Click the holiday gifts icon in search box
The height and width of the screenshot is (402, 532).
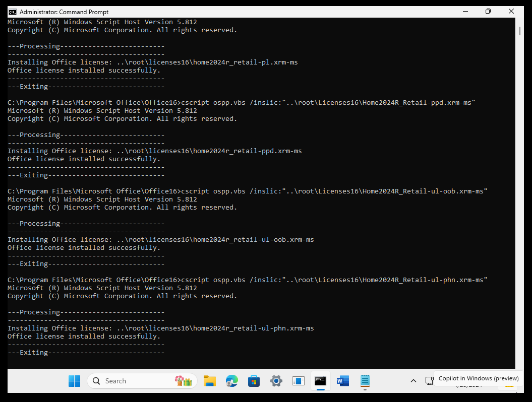pos(183,381)
